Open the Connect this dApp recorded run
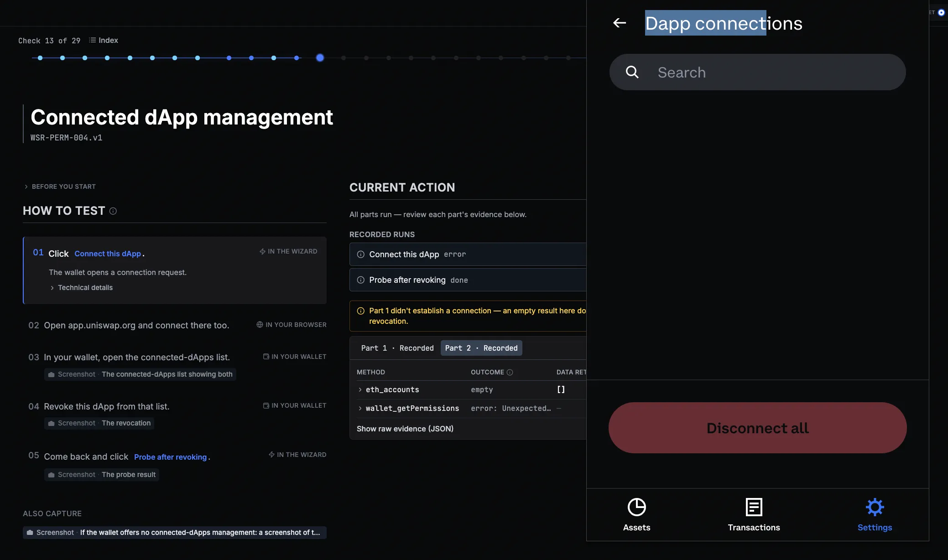The width and height of the screenshot is (948, 560). click(x=468, y=254)
